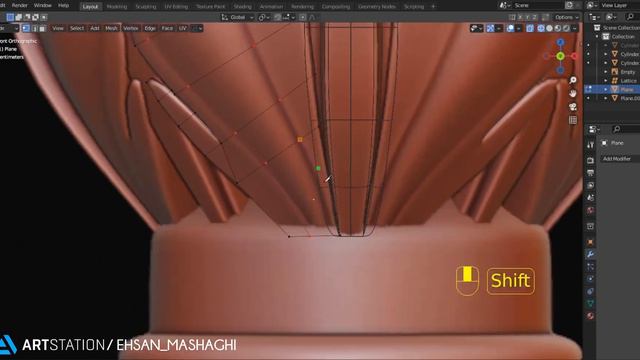Screen dimensions: 640x360
Task: Open the Window menu
Action: pyautogui.click(x=42, y=6)
